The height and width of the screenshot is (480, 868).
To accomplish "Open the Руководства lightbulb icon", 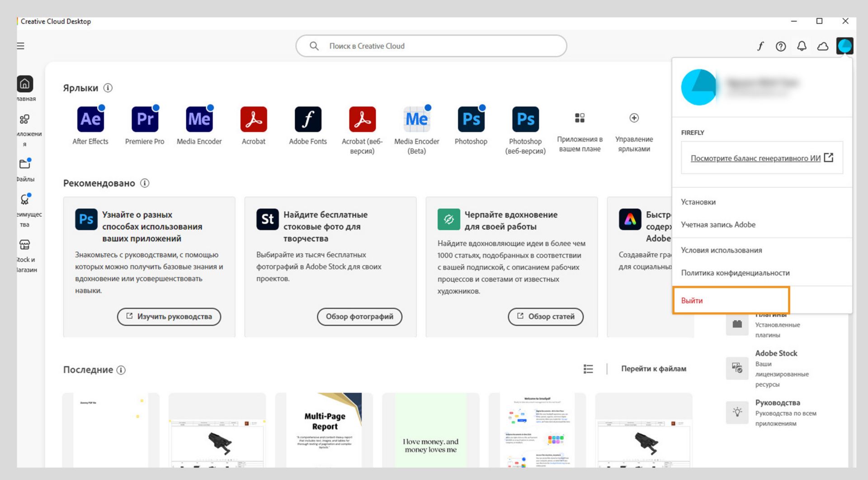I will tap(737, 413).
